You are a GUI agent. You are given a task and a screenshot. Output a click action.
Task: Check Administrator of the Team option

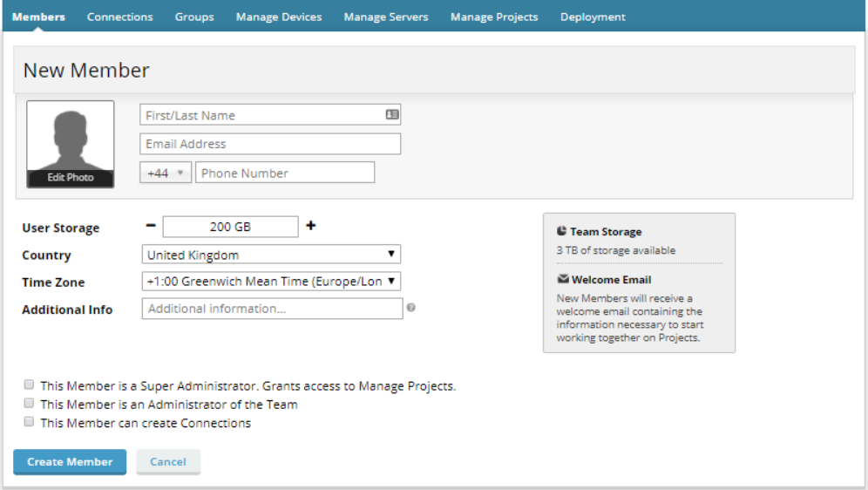(29, 403)
